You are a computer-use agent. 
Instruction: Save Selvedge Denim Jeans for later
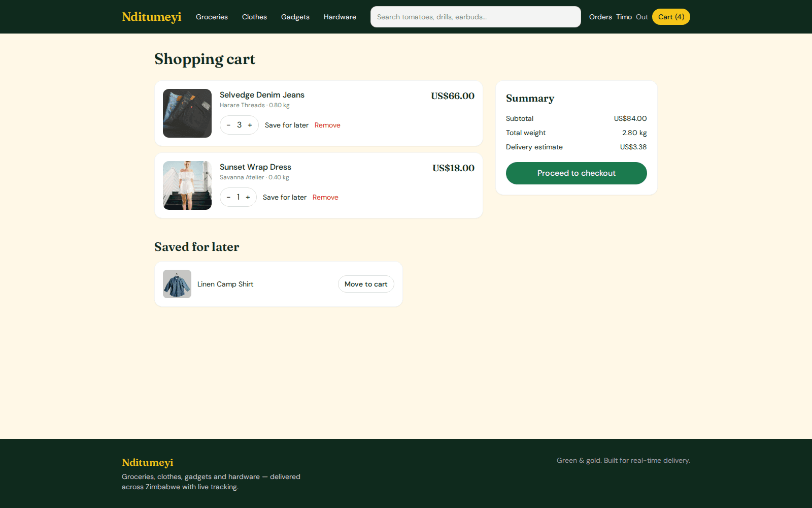tap(287, 125)
